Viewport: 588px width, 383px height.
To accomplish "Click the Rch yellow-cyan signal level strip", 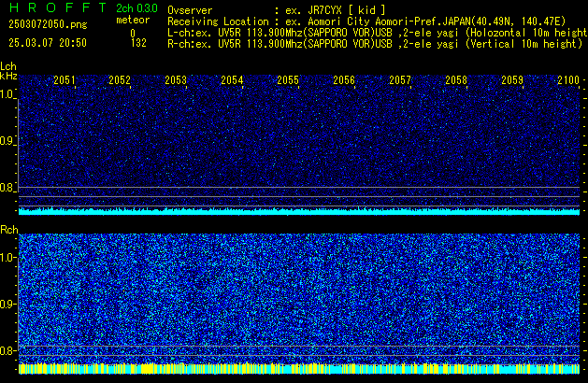I will pos(299,368).
